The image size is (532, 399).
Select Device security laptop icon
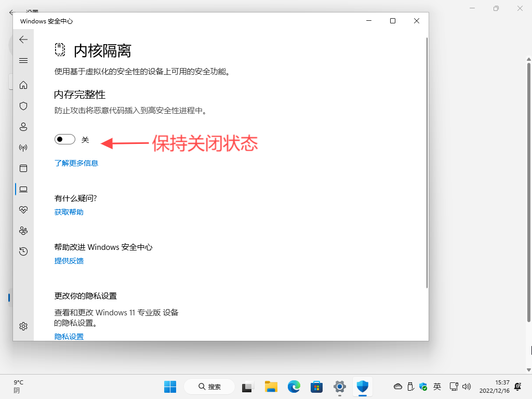tap(23, 189)
